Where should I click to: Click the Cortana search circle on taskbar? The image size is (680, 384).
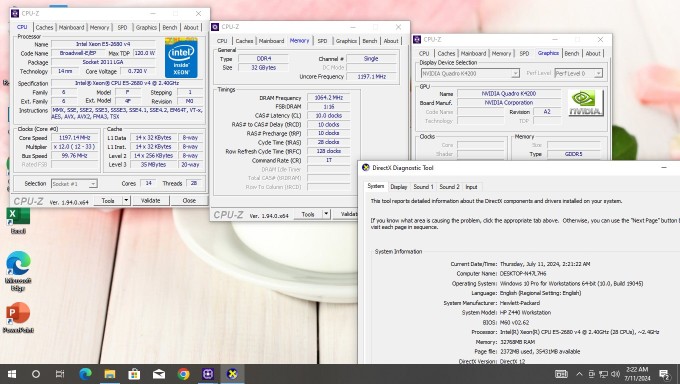(36, 374)
